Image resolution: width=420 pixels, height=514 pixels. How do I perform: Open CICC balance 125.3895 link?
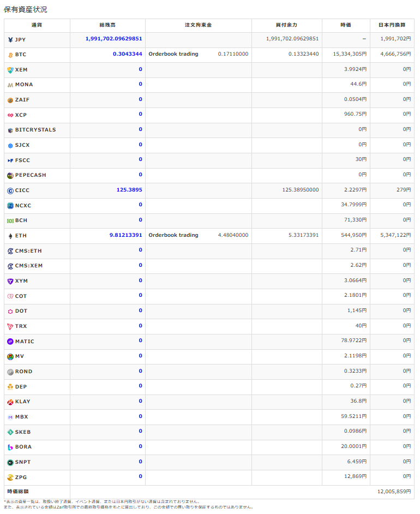click(x=129, y=190)
